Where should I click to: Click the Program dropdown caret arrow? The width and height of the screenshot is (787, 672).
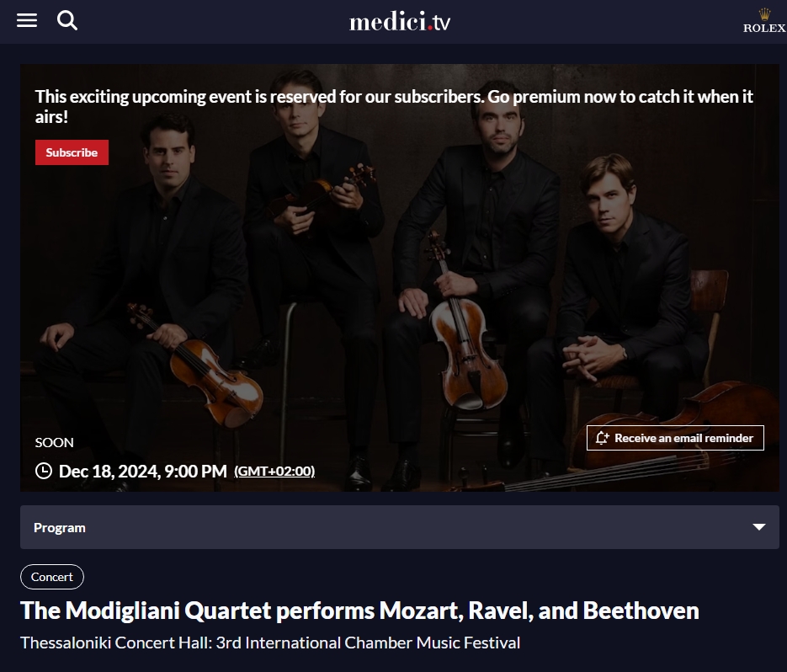(x=759, y=527)
